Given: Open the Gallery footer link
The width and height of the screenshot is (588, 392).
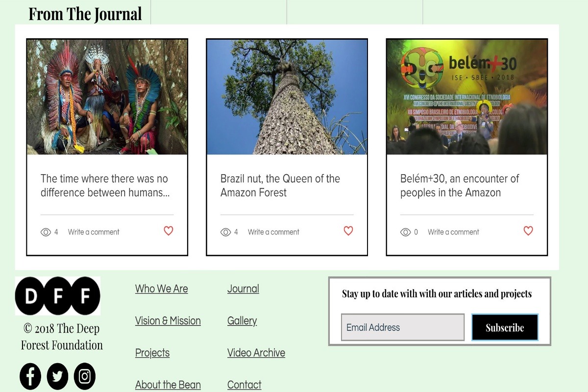Looking at the screenshot, I should pos(242,321).
